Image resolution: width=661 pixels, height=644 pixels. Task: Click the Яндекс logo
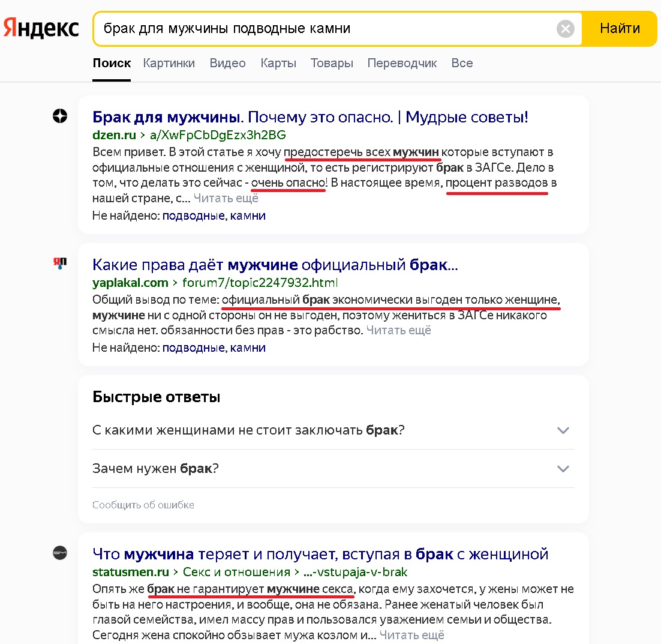tap(41, 28)
